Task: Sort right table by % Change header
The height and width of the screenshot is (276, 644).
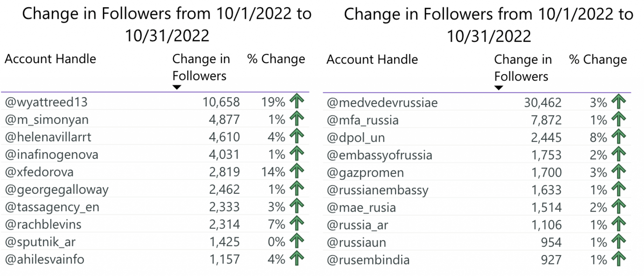Action: point(598,59)
